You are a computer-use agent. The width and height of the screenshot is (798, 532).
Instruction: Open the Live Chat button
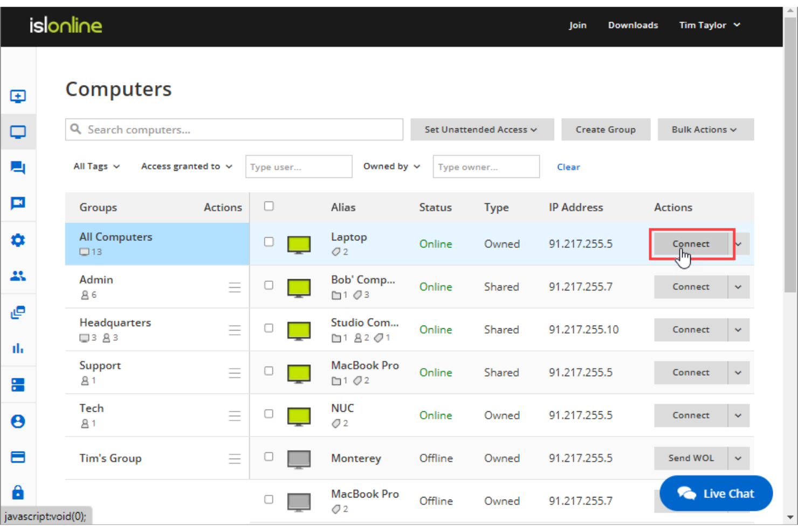pos(716,493)
